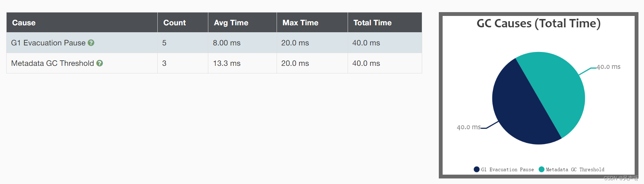
Task: Click the Total Time column header
Action: [373, 23]
